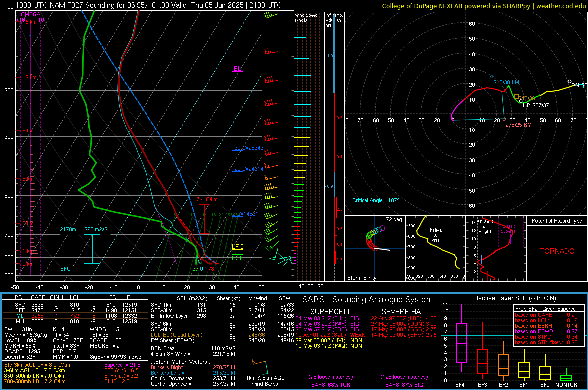588x390 pixels.
Task: Select the SFC-1km shear row
Action: tap(222, 305)
